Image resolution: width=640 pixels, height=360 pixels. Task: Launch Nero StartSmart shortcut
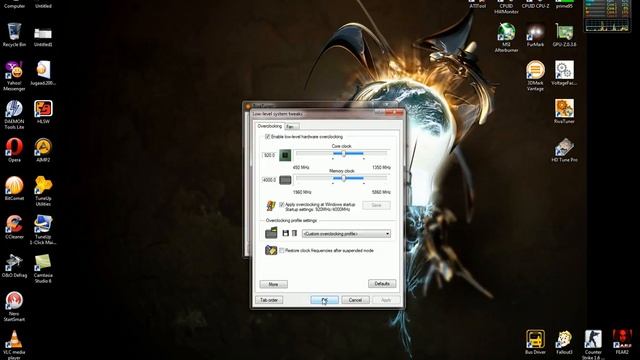[14, 307]
